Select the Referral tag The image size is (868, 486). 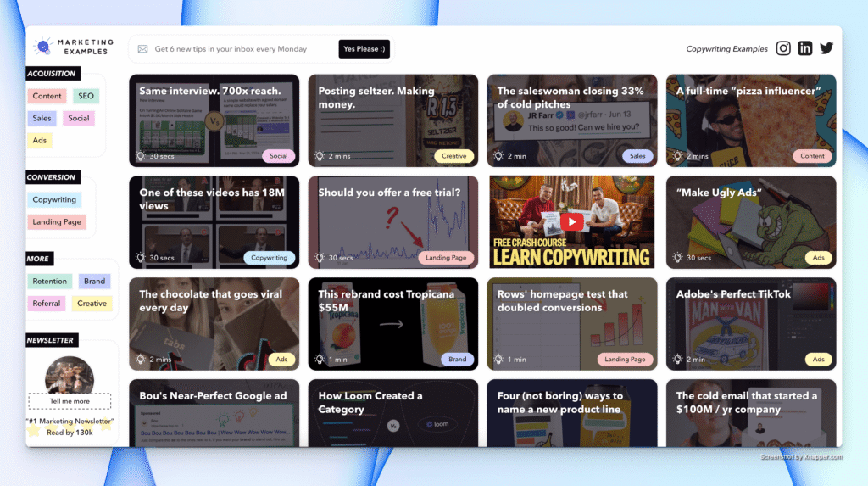[x=47, y=303]
